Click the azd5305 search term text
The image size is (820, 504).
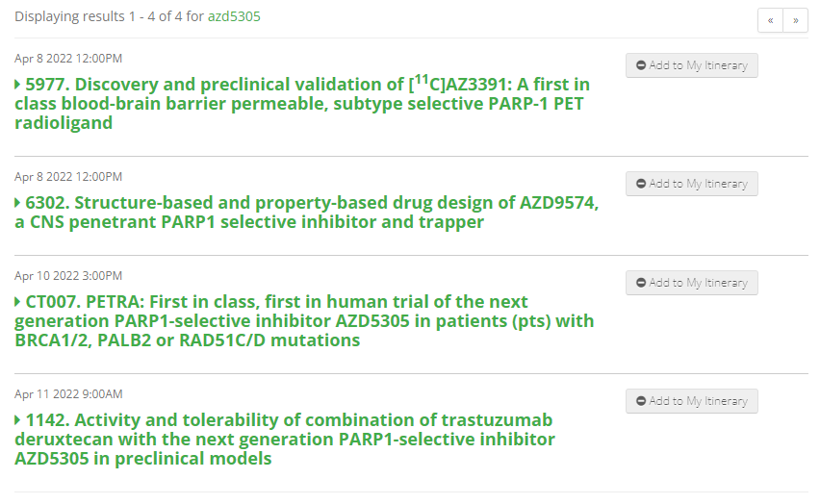[234, 16]
